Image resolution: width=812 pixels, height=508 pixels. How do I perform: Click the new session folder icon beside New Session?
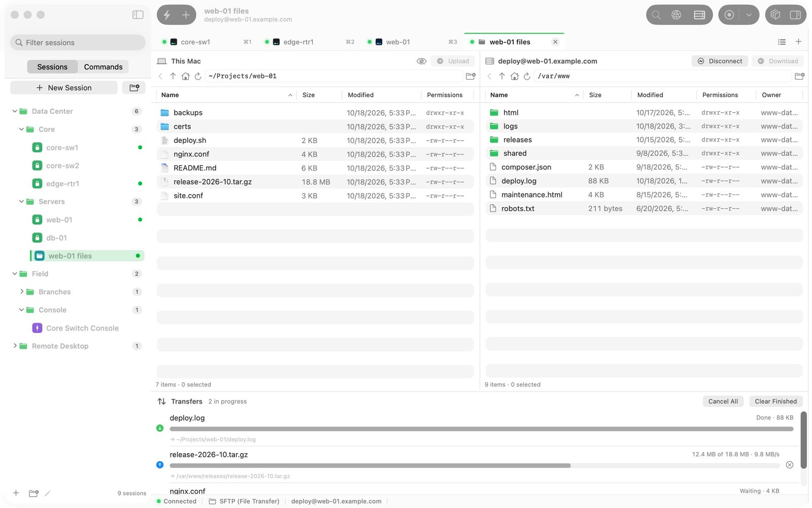click(x=134, y=87)
